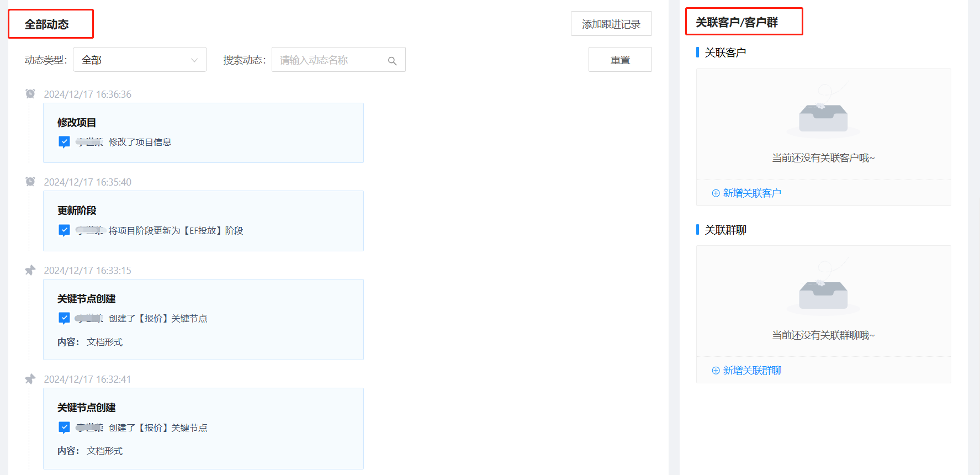Expand the dropdown chevron in 动态类型 selector
980x475 pixels.
coord(194,60)
